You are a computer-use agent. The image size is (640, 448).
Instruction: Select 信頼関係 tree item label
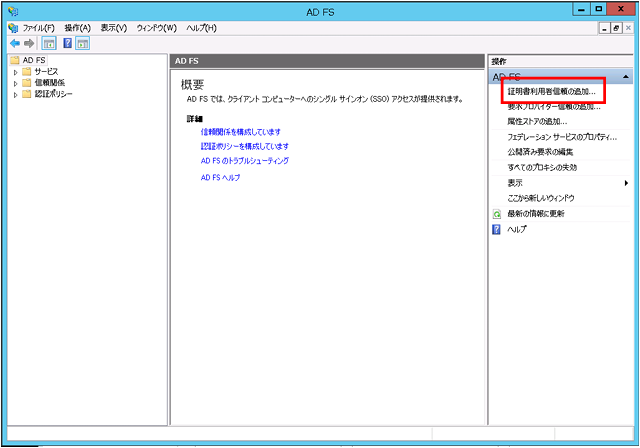click(x=49, y=83)
